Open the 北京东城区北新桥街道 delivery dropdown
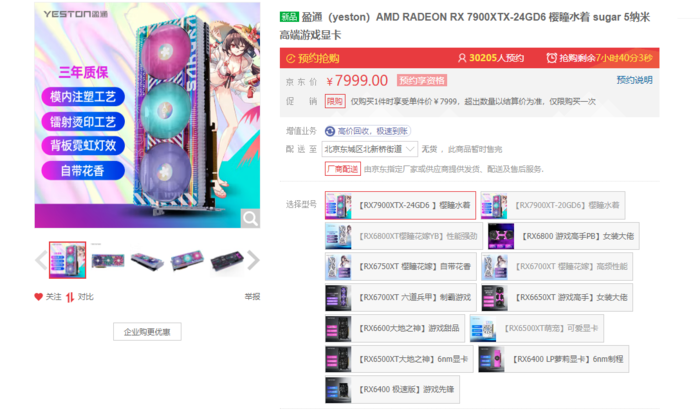 pyautogui.click(x=370, y=149)
